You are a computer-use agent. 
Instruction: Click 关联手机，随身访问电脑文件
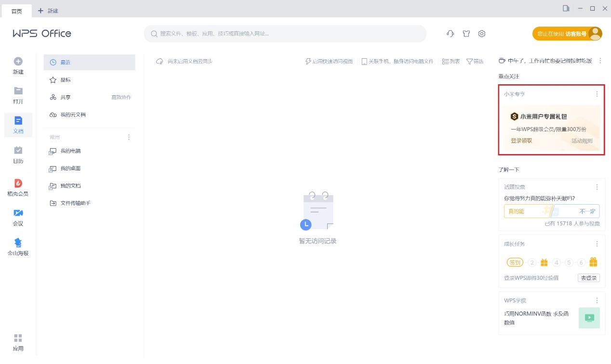click(x=398, y=61)
